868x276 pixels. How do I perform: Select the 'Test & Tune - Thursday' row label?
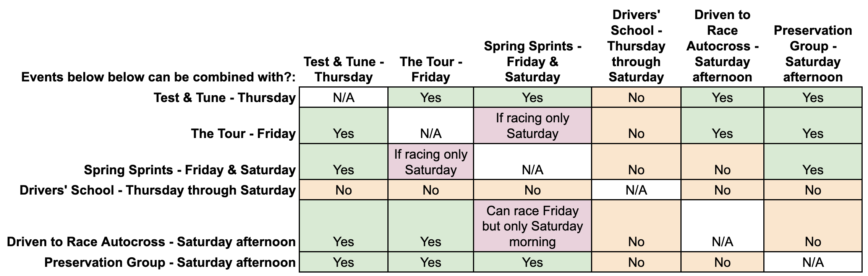click(225, 98)
